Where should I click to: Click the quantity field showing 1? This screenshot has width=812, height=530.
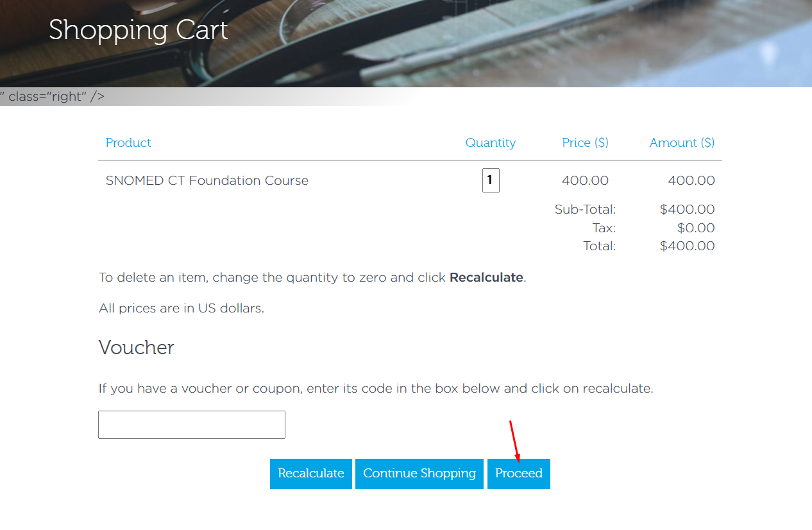coord(491,180)
